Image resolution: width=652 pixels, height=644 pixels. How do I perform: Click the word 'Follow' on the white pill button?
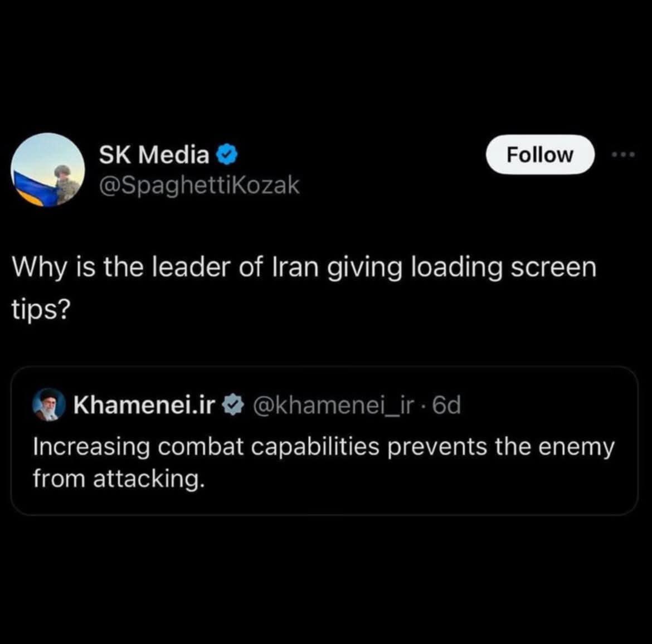(x=540, y=154)
